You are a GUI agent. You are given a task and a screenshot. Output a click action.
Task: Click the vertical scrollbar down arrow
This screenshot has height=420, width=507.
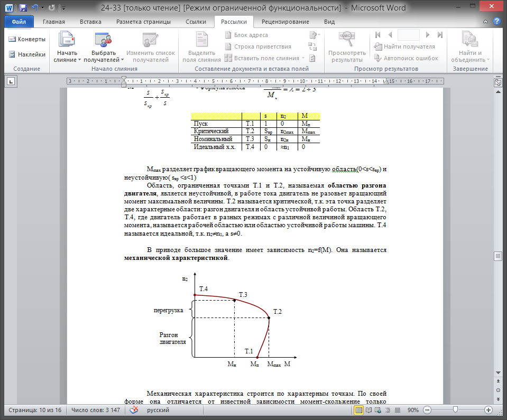coord(498,373)
